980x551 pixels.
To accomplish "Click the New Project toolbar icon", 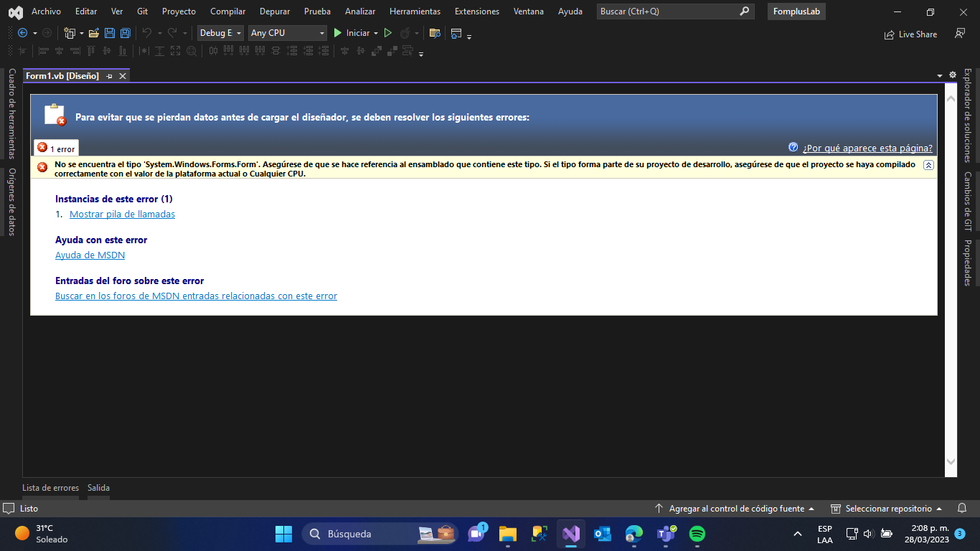I will [x=70, y=33].
